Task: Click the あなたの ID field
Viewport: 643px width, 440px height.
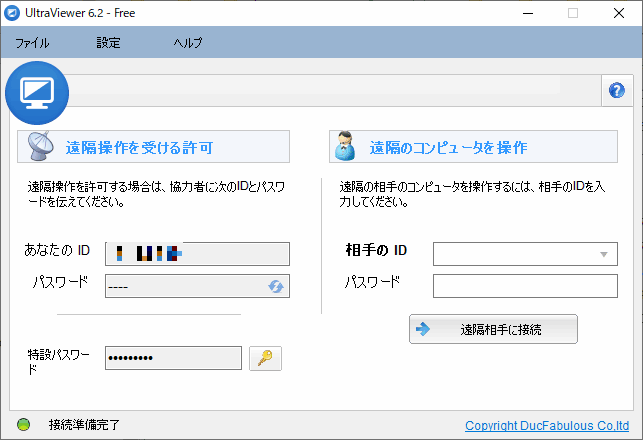Action: tap(197, 254)
